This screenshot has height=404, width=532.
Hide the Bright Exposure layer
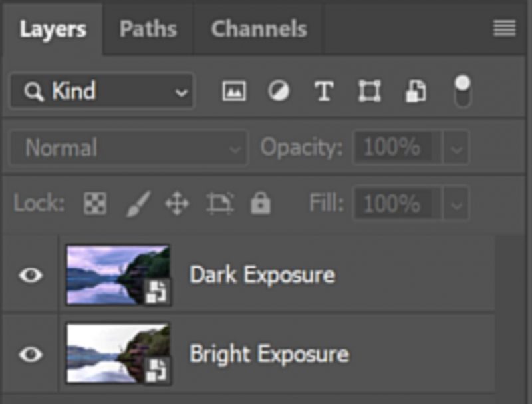[31, 354]
